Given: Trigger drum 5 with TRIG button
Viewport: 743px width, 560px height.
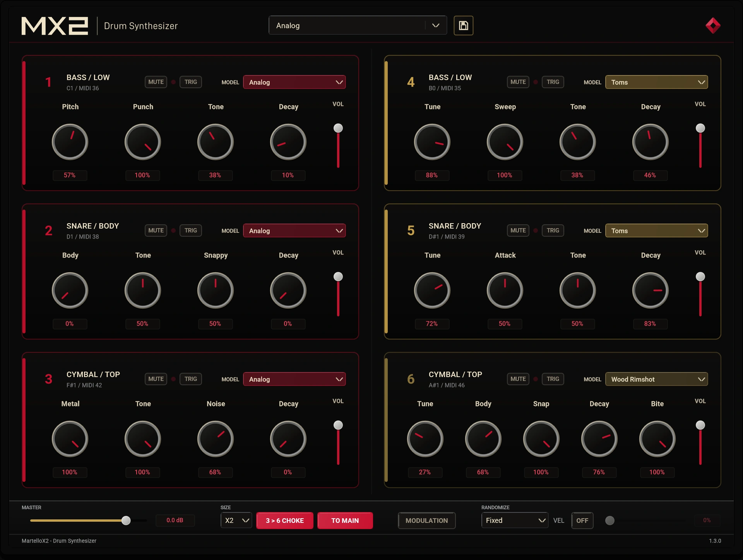Looking at the screenshot, I should click(x=553, y=230).
